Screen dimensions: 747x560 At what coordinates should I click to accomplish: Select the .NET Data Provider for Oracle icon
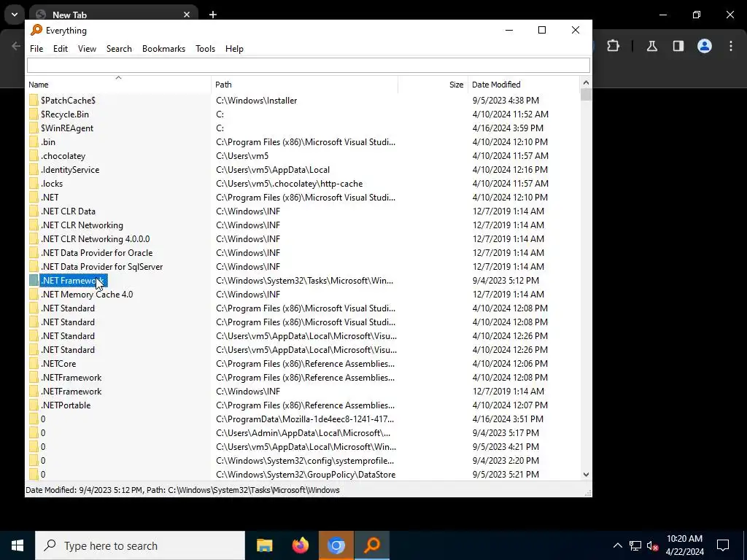[34, 253]
